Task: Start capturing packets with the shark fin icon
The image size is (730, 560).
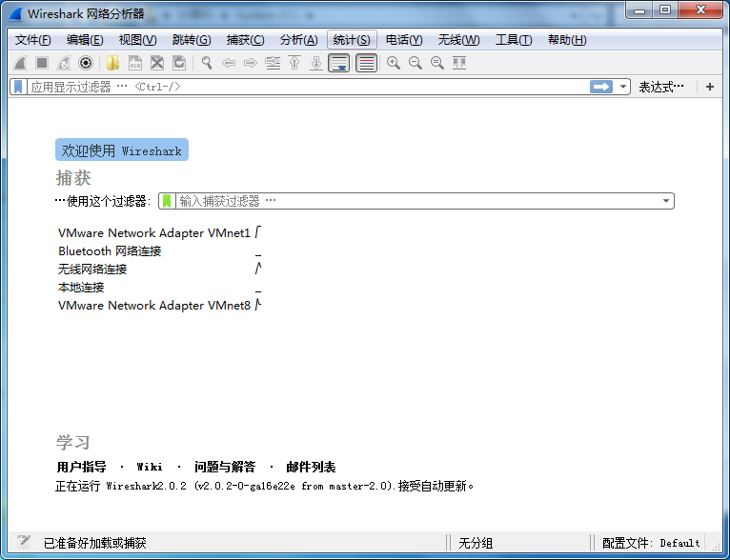Action: (x=20, y=63)
